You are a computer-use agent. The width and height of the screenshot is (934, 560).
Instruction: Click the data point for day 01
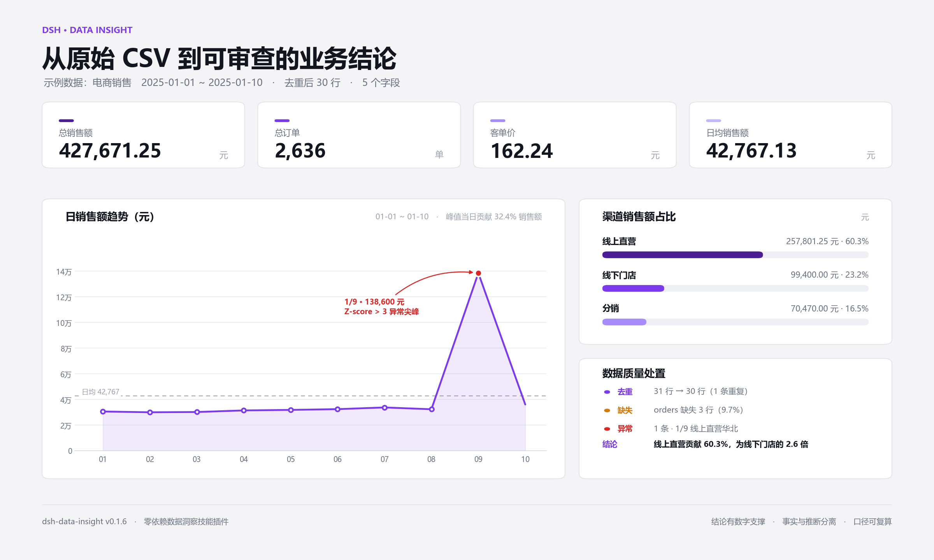tap(103, 411)
